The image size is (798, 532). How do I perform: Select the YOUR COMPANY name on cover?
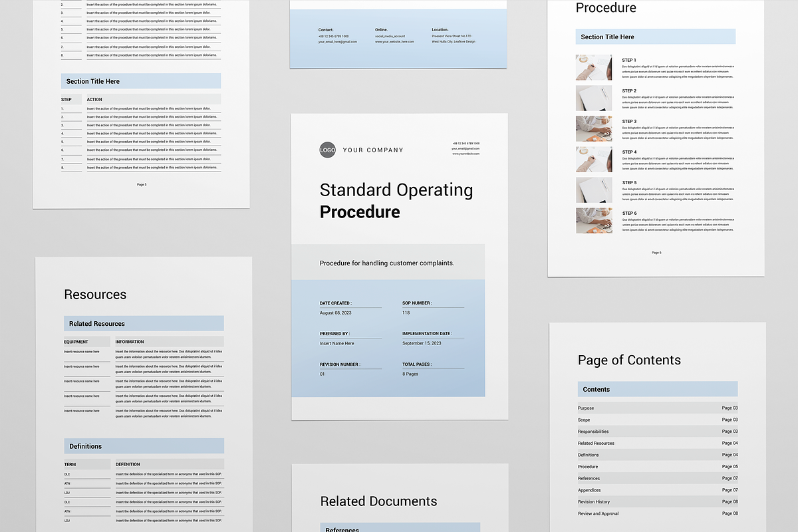tap(373, 150)
